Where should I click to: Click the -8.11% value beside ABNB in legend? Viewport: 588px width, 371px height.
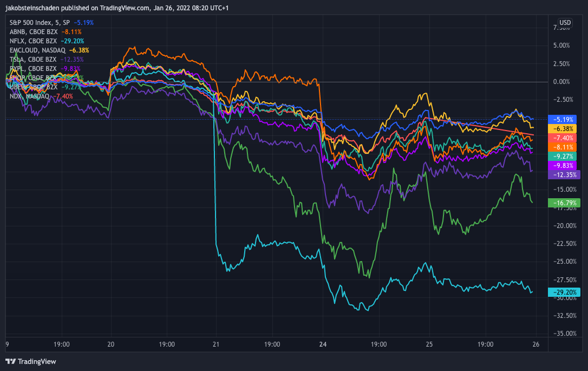71,32
